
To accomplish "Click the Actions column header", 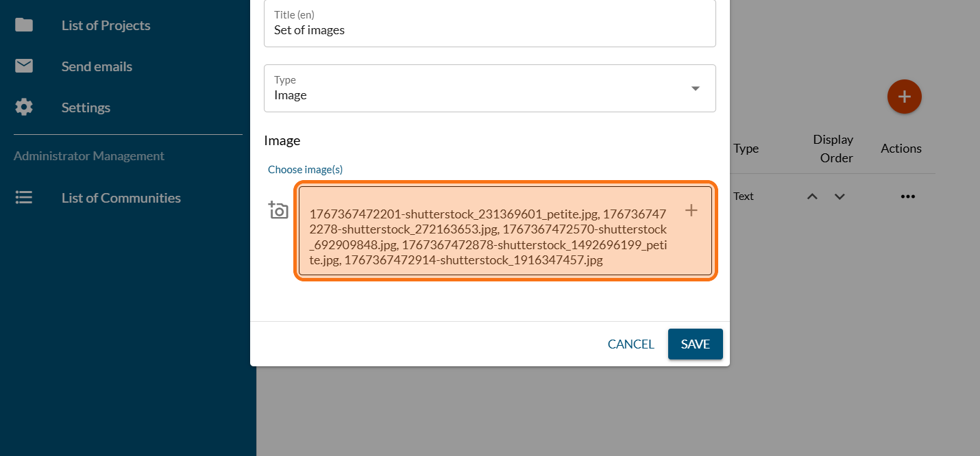I will pos(901,149).
